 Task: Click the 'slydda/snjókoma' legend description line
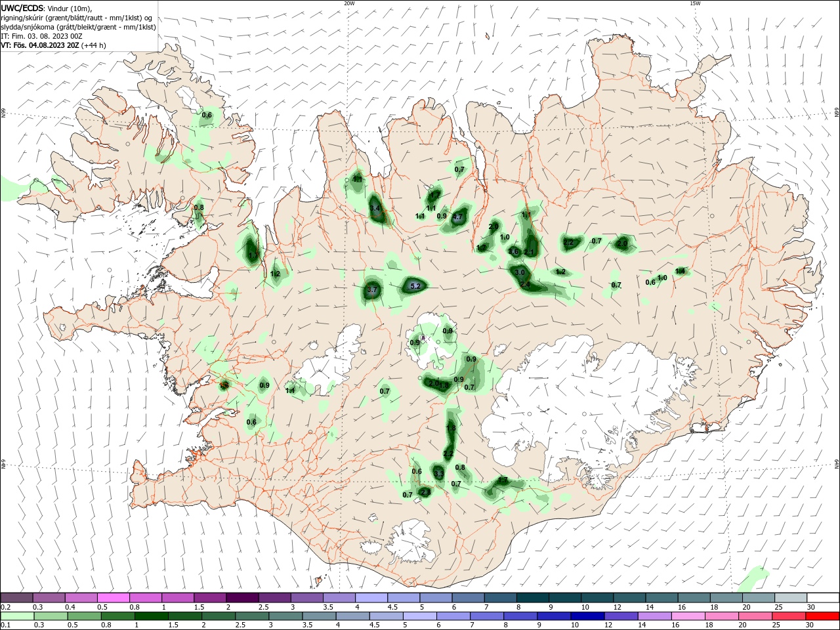pos(78,27)
